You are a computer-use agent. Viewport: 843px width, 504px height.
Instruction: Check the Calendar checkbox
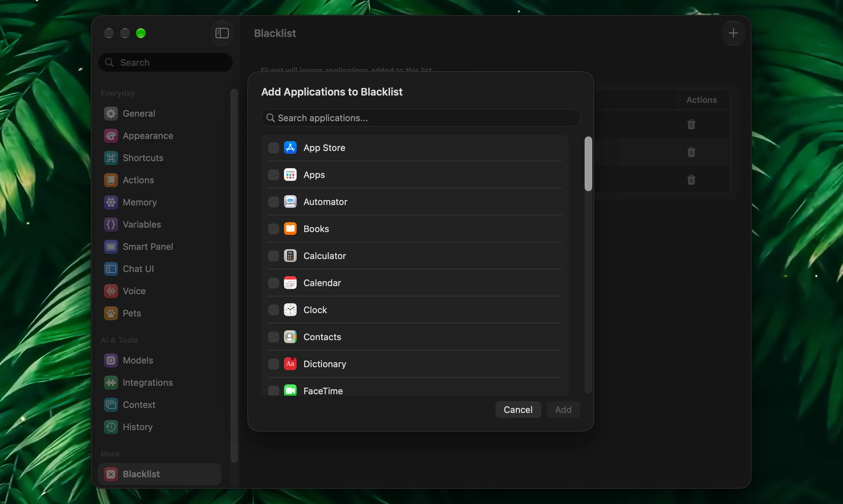274,283
